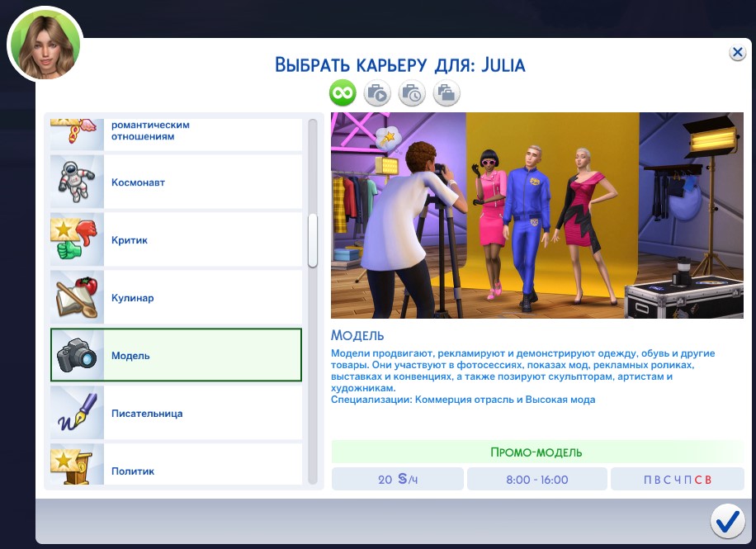Click the 8:00 - 16:00 schedule box
756x549 pixels.
pos(536,478)
